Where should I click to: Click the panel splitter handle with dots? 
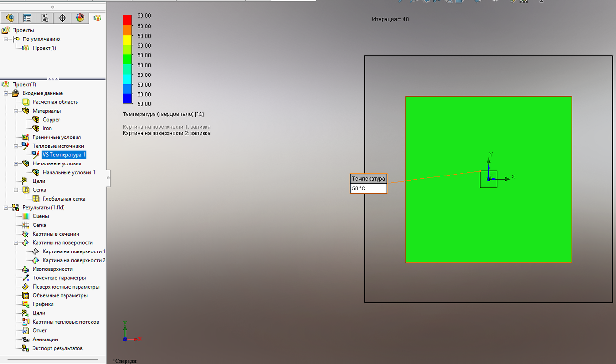(x=53, y=78)
